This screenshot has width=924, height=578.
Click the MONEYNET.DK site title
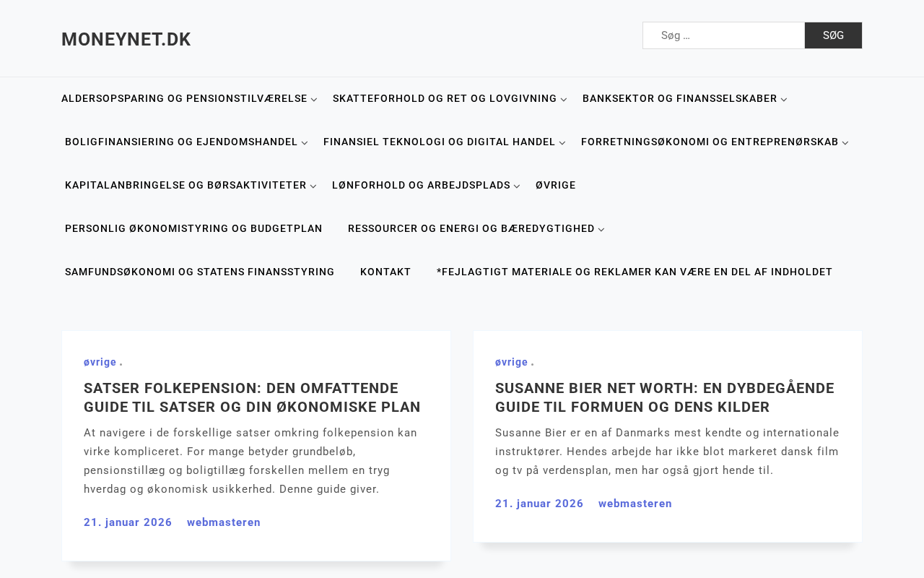(126, 40)
